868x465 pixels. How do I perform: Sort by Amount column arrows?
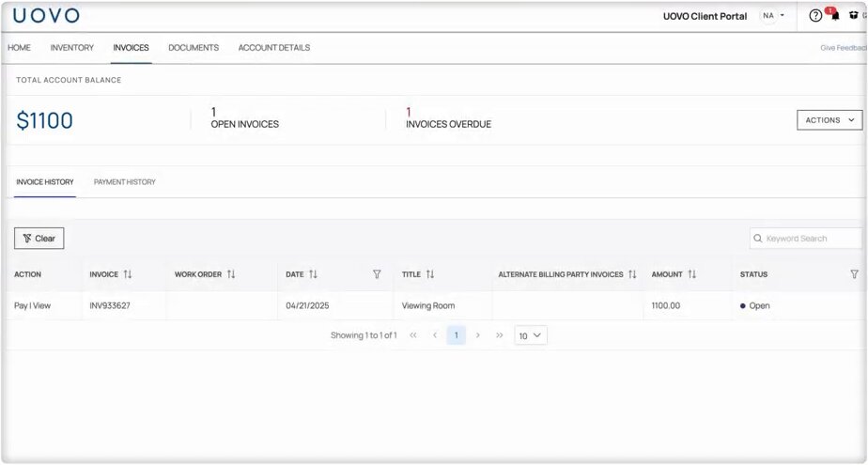coord(692,274)
